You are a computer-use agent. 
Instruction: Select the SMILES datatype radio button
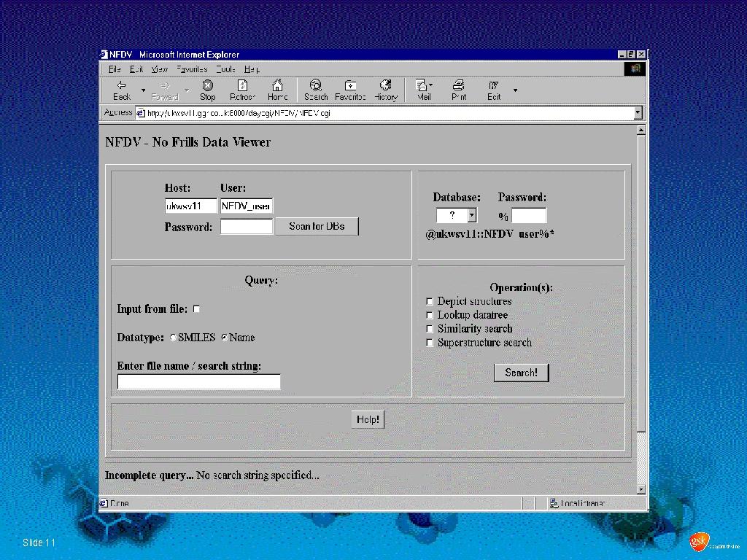[173, 338]
